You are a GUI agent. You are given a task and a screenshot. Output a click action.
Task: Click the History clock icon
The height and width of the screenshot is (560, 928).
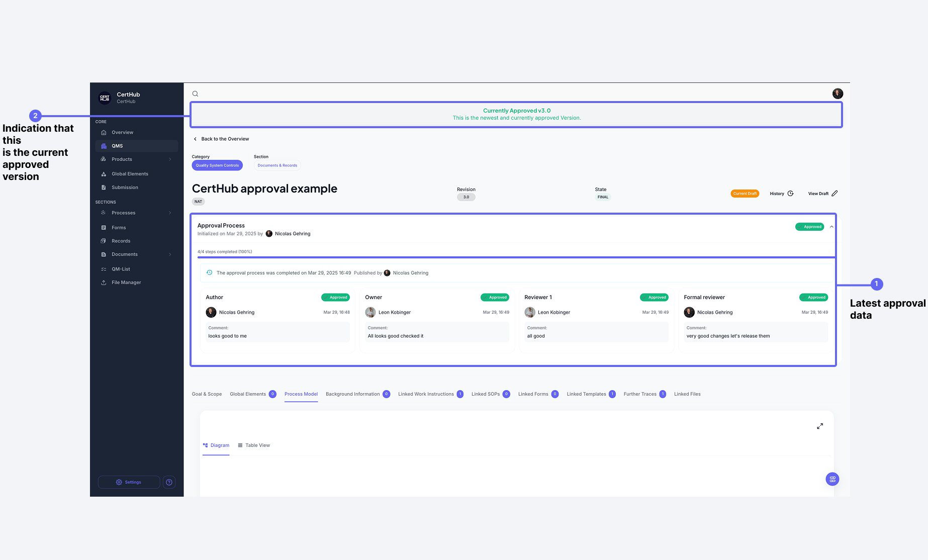[x=790, y=194]
